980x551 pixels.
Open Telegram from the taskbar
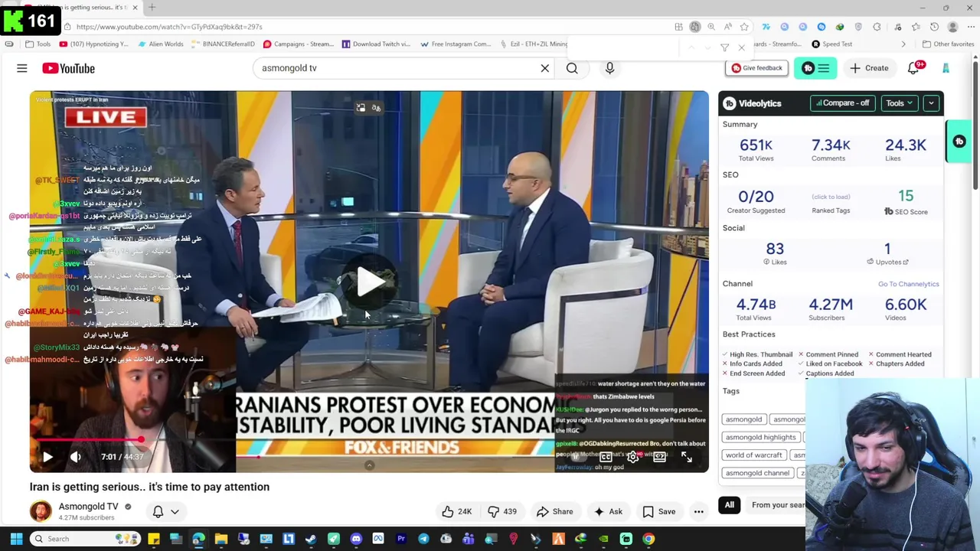coord(423,539)
